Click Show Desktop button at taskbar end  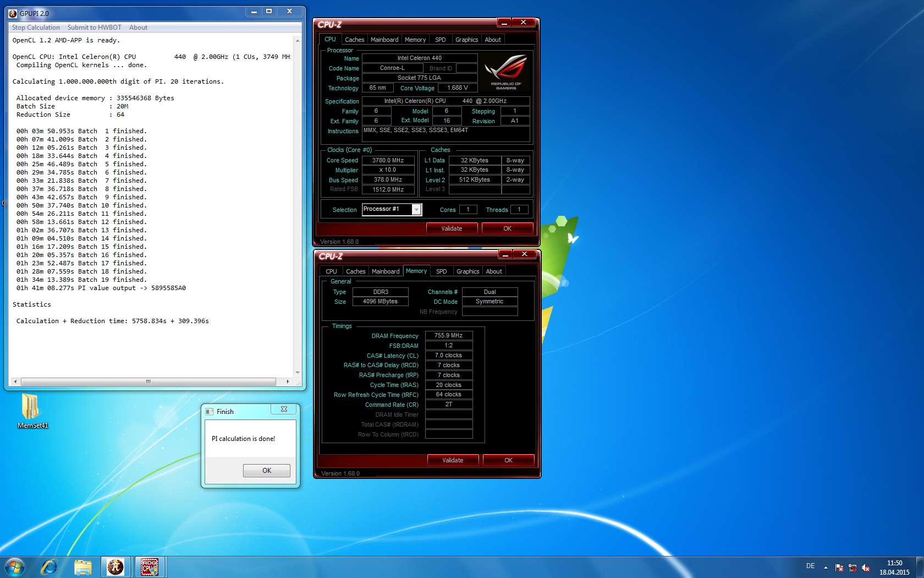pos(920,567)
